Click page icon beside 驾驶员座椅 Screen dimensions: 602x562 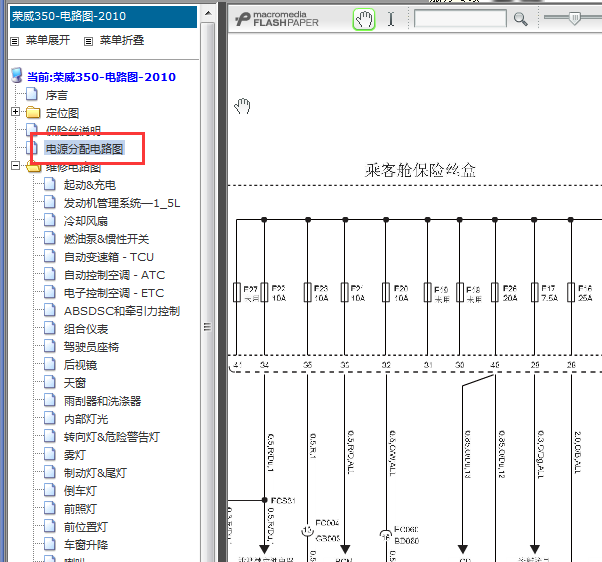tap(50, 347)
